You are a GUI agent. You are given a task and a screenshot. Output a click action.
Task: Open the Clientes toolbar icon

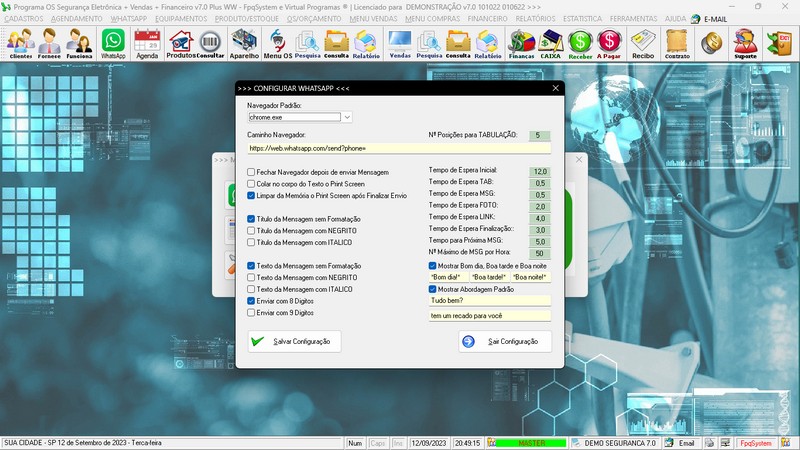point(21,44)
